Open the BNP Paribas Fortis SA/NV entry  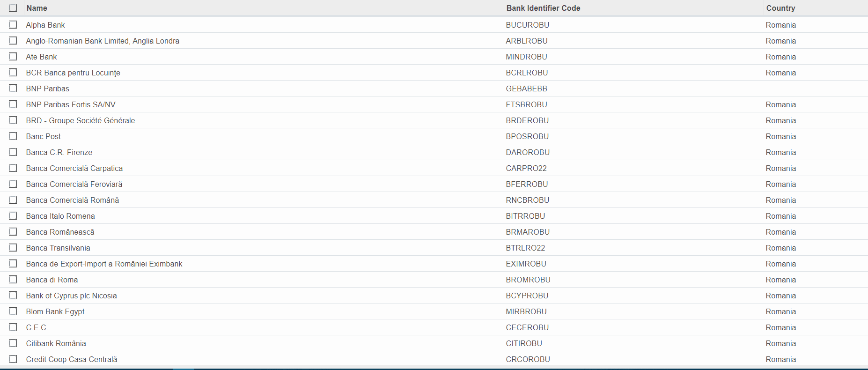(71, 104)
